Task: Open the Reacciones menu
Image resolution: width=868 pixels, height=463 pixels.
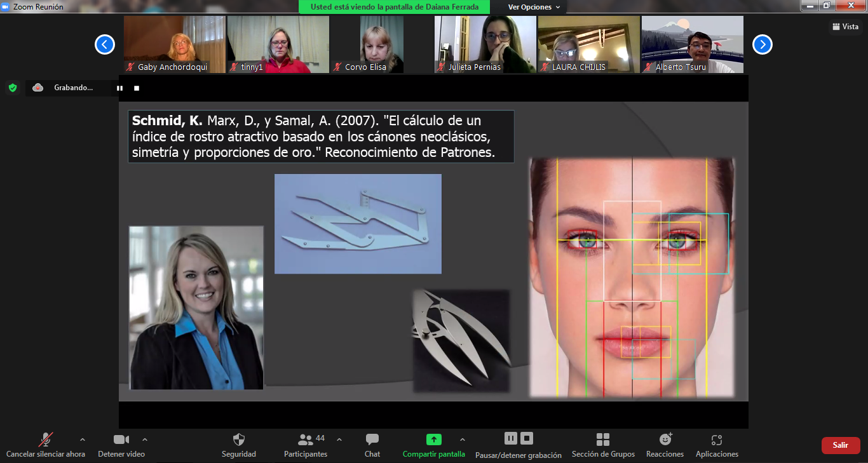Action: pyautogui.click(x=665, y=440)
